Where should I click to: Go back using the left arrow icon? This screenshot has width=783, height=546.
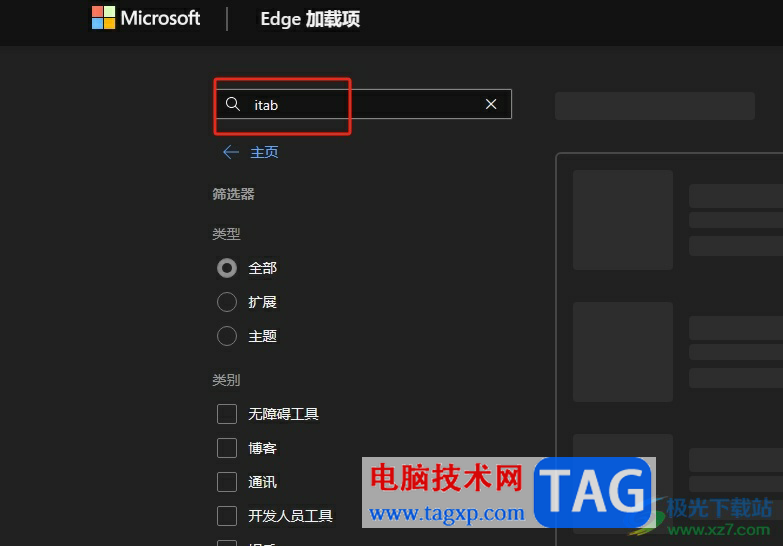pyautogui.click(x=231, y=152)
